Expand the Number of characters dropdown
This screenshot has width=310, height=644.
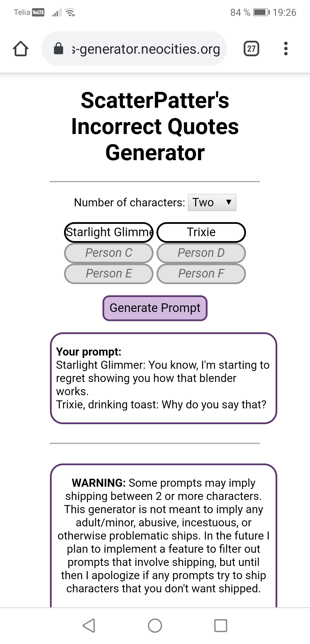click(212, 203)
